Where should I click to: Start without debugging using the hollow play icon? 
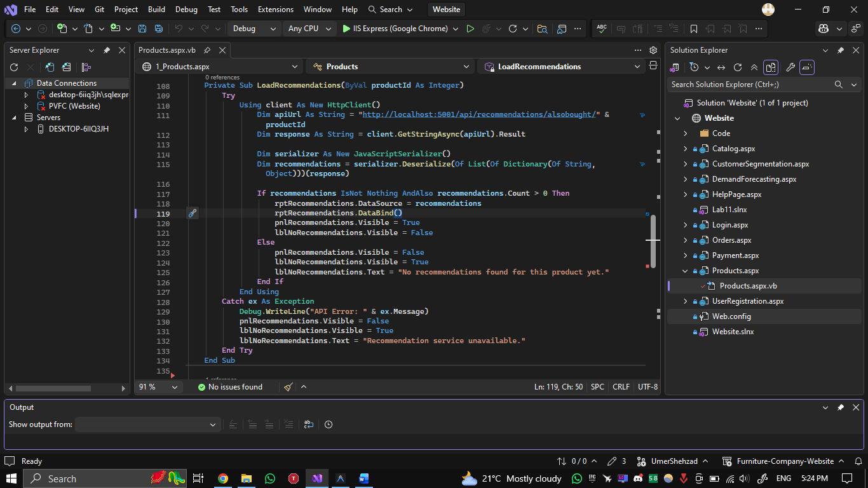[470, 29]
